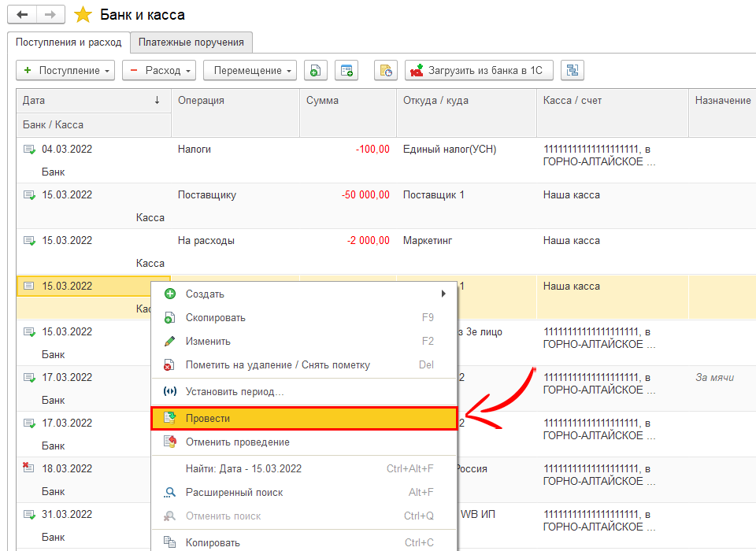Click the Сумма column header
Viewport: 756px width, 551px height.
[x=346, y=101]
